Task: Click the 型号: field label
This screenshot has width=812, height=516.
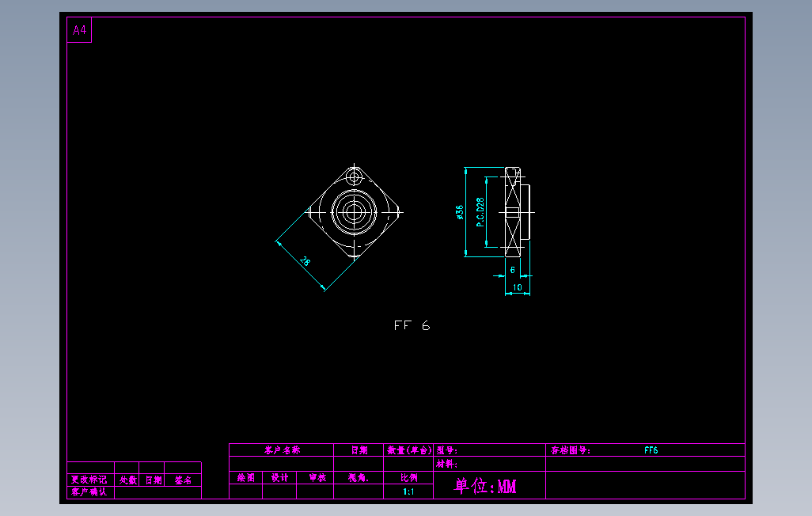Action: pos(446,450)
